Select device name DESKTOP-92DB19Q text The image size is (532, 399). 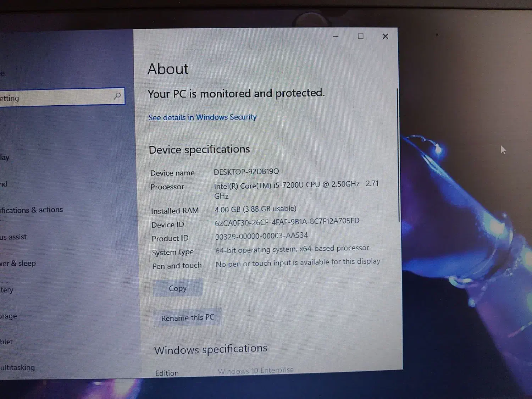coord(246,172)
